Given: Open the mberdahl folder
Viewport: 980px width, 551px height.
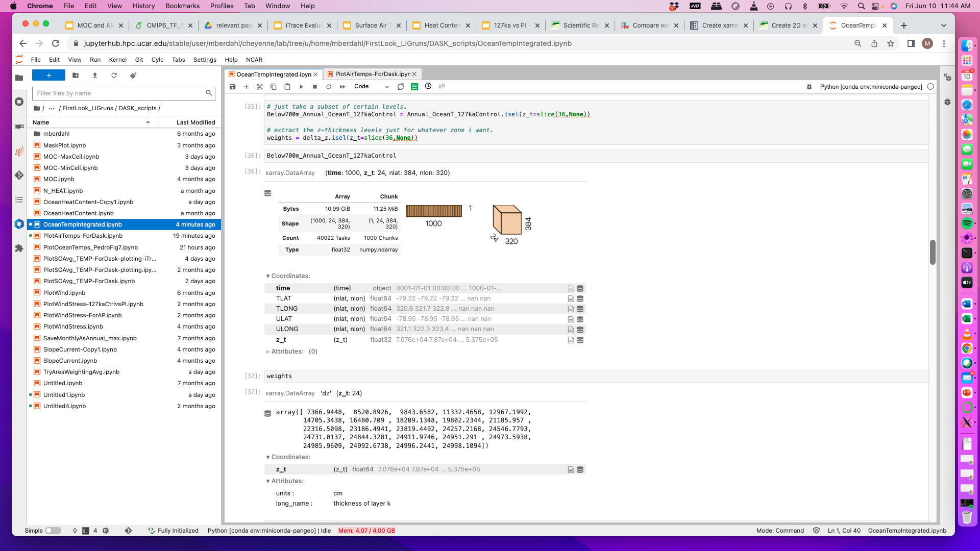Looking at the screenshot, I should (124, 134).
